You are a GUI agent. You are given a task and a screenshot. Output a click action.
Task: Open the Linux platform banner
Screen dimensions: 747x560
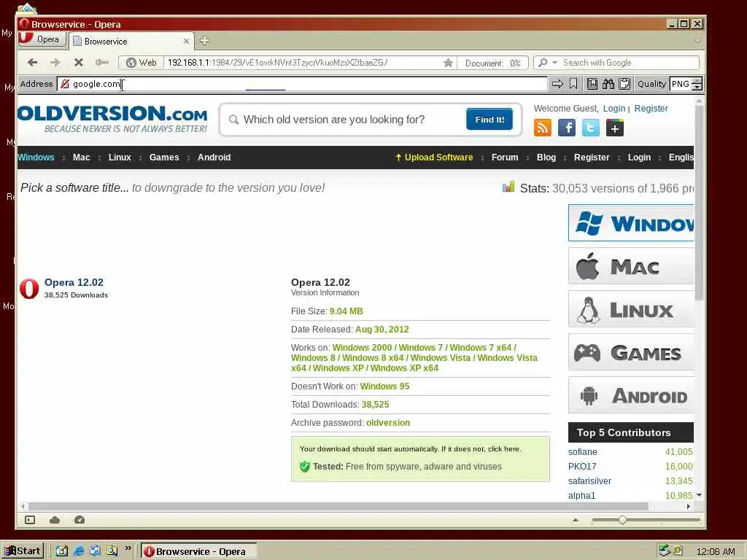coord(631,309)
